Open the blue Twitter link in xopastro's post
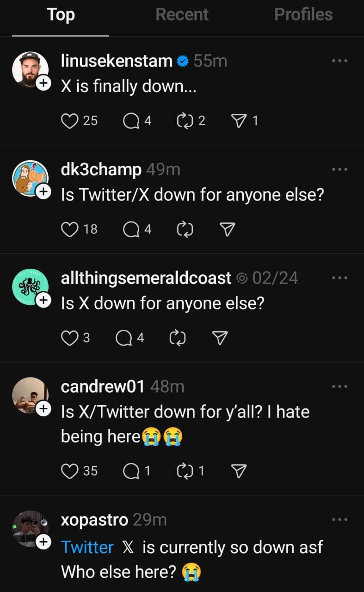Viewport: 364px width, 592px height. [87, 547]
